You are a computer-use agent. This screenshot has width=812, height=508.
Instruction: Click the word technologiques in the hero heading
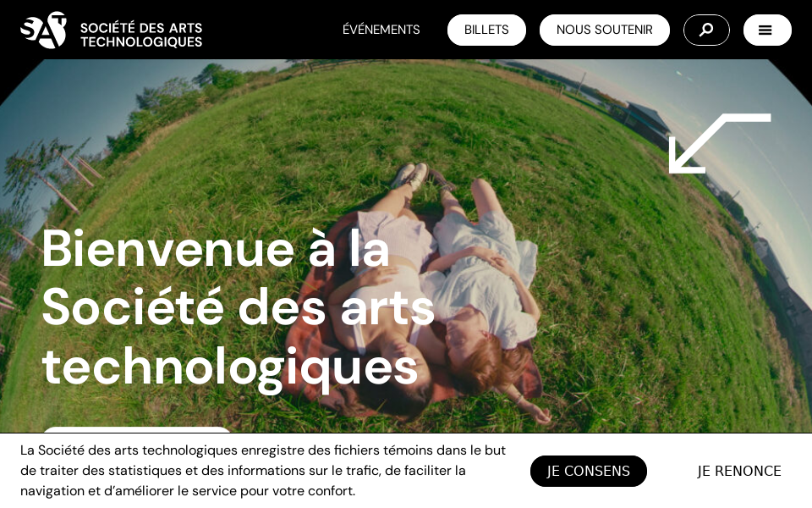point(230,368)
